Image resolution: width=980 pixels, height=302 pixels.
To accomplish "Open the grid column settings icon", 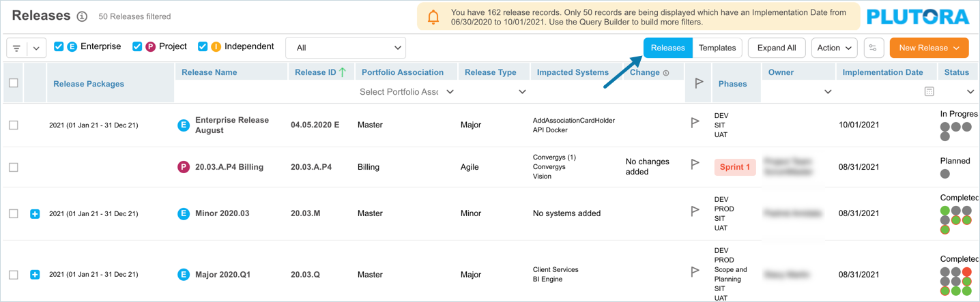I will click(873, 48).
